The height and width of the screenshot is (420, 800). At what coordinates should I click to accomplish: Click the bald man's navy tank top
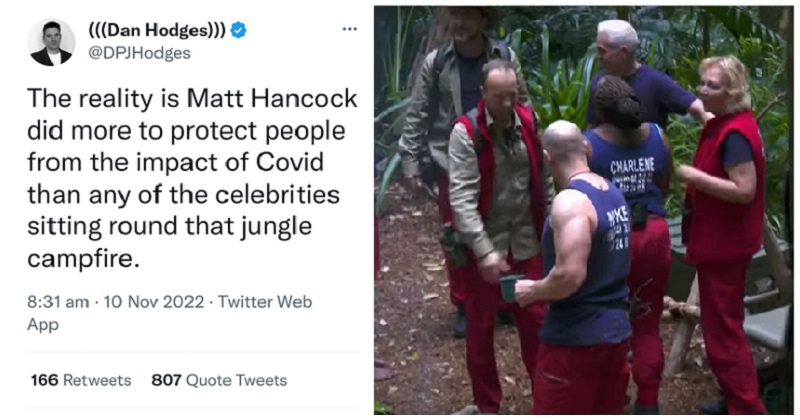point(587,265)
